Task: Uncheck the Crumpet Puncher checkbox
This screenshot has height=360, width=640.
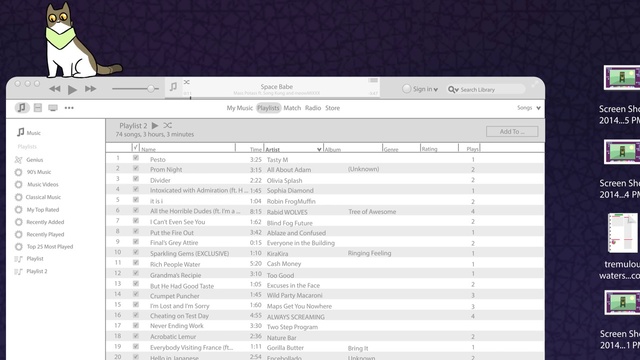Action: tap(136, 294)
